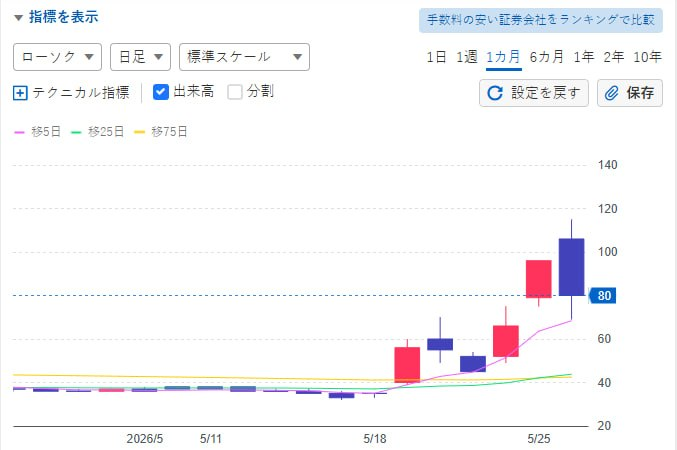Click the 5/18 date axis label
The image size is (677, 450).
coord(375,439)
